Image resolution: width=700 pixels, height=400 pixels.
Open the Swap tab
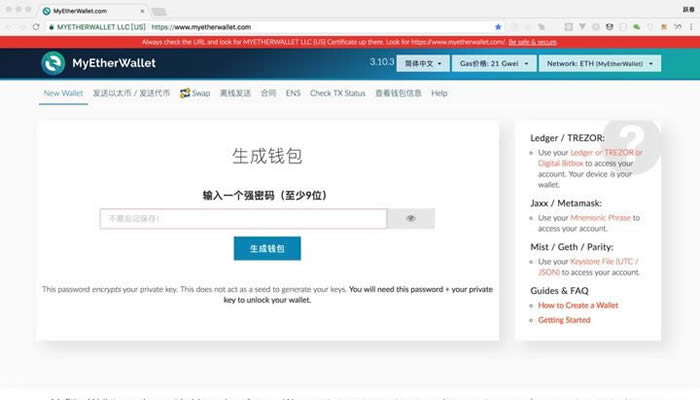point(195,93)
